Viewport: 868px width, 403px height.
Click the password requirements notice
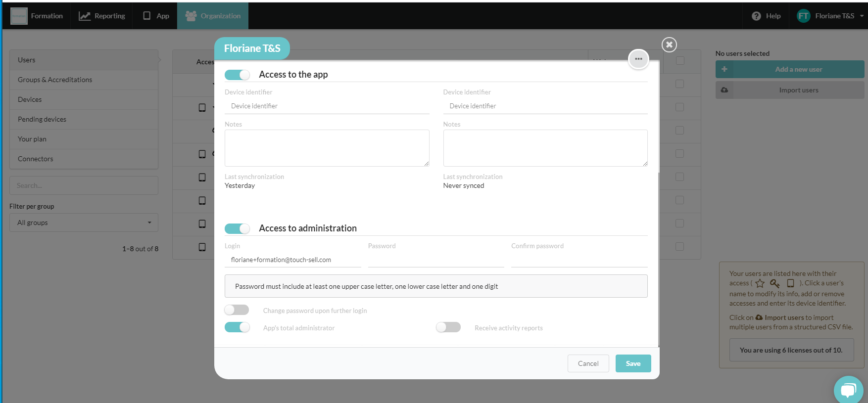coord(436,286)
